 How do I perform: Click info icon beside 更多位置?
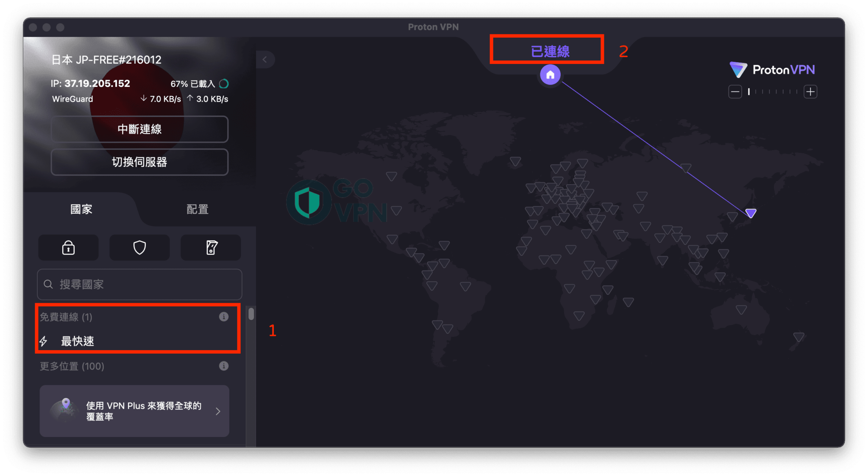(x=224, y=366)
